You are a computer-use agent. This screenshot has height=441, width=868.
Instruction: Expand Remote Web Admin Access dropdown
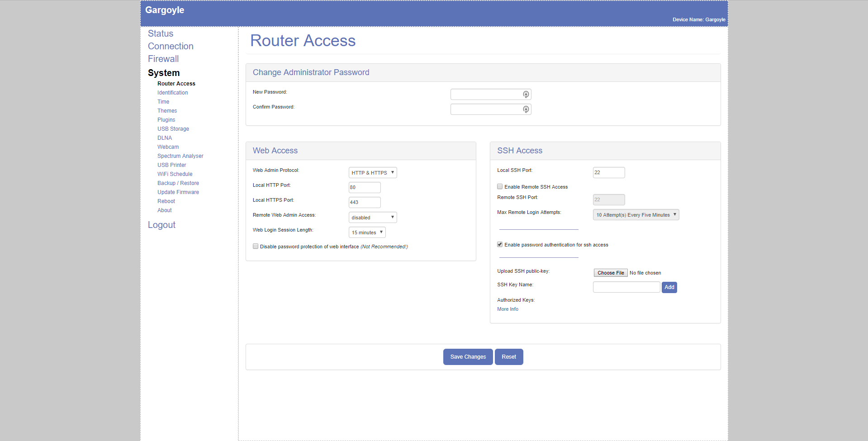pyautogui.click(x=372, y=218)
